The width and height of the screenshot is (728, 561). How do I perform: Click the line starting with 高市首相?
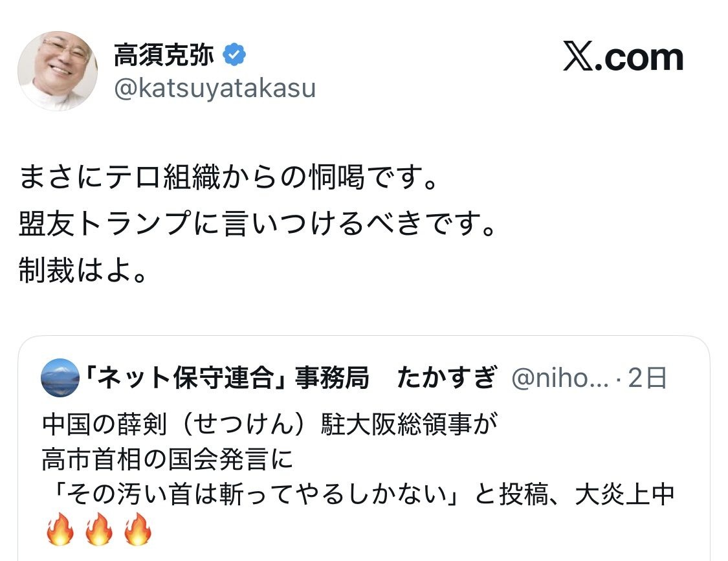168,460
